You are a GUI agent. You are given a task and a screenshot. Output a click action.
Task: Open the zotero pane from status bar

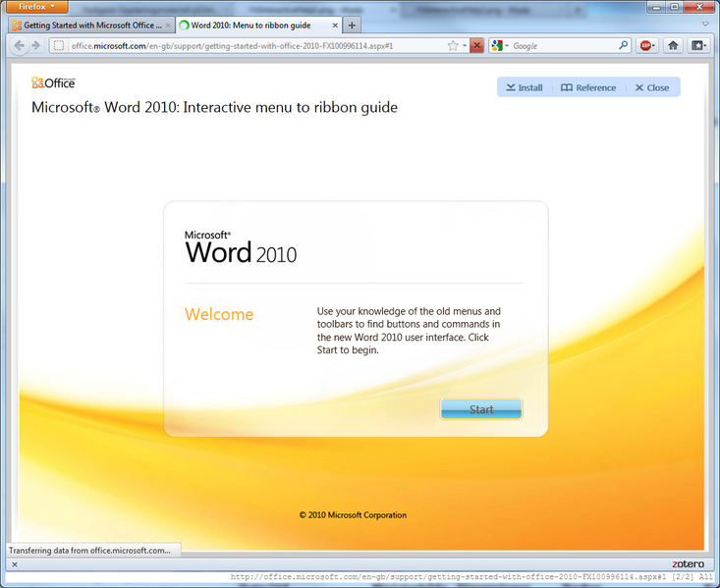coord(688,564)
